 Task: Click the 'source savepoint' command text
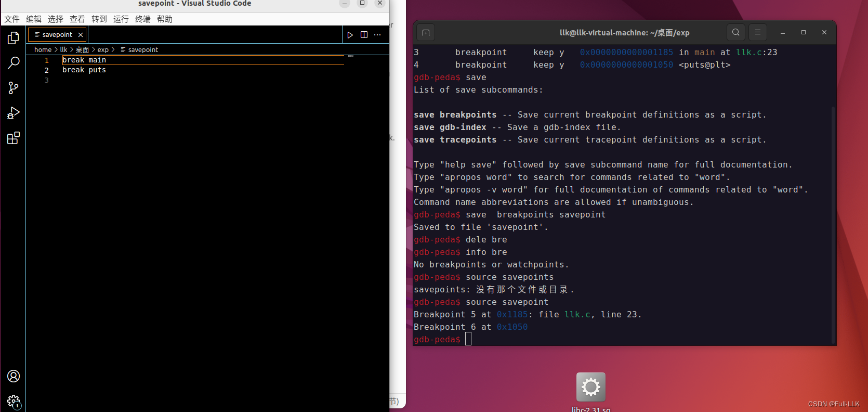pyautogui.click(x=507, y=302)
